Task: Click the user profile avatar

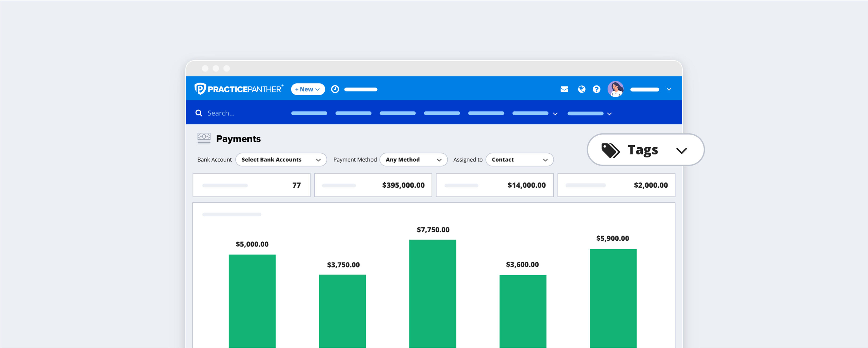Action: point(615,89)
